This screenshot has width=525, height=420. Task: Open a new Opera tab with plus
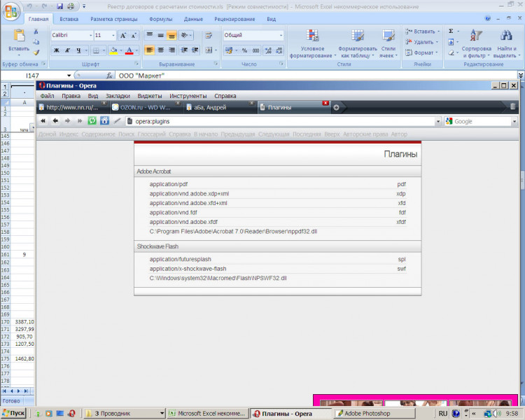click(x=336, y=108)
